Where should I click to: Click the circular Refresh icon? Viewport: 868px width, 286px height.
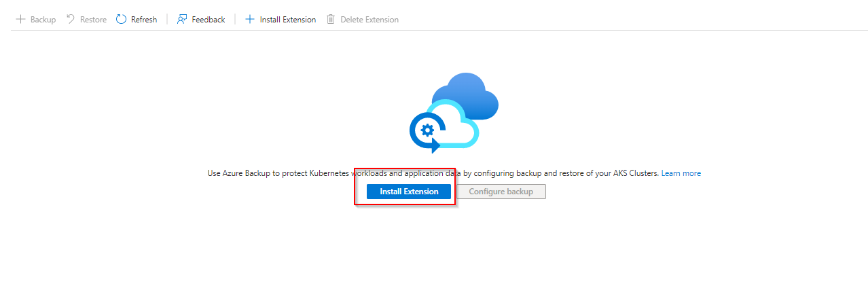coord(121,20)
